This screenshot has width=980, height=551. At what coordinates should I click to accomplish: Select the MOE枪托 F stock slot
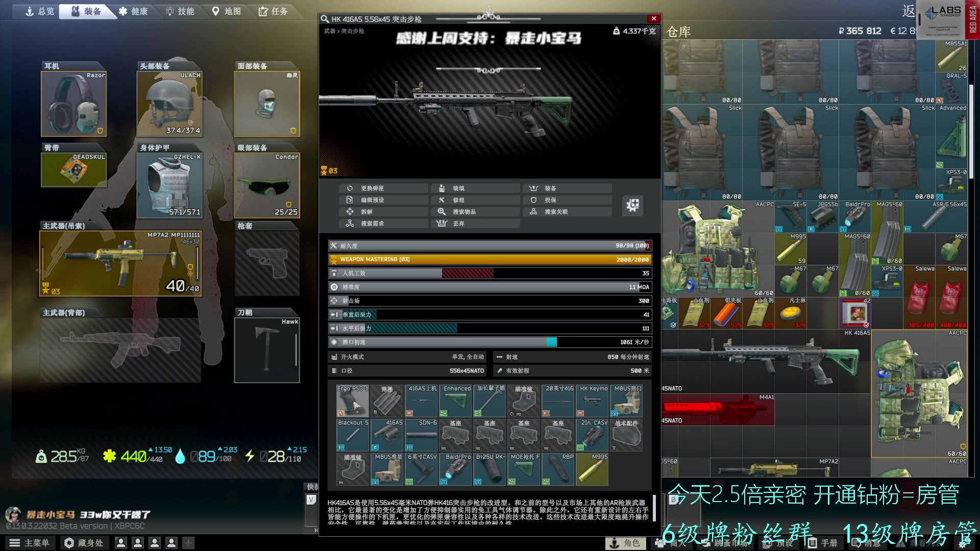click(x=524, y=469)
